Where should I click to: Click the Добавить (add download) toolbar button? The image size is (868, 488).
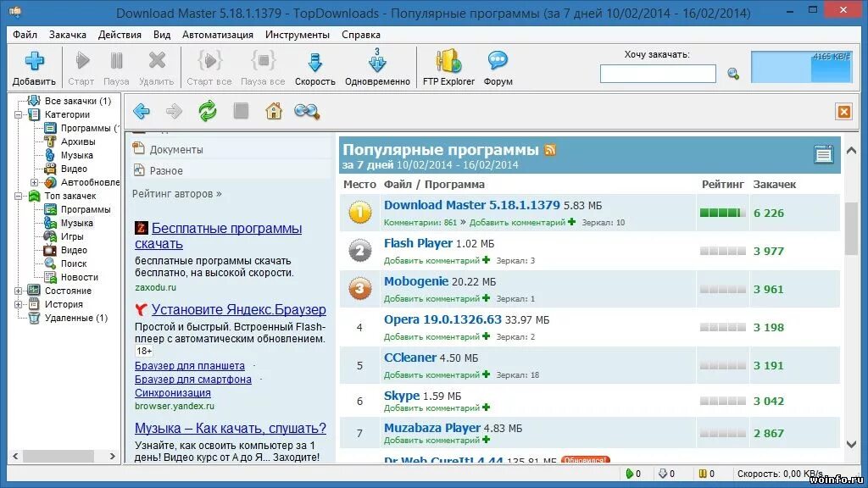coord(34,68)
